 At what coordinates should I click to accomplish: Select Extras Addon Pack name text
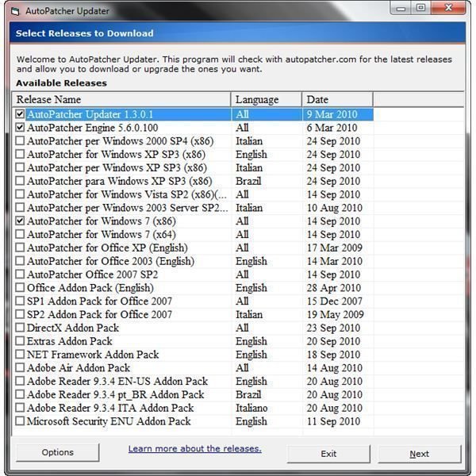tap(70, 341)
